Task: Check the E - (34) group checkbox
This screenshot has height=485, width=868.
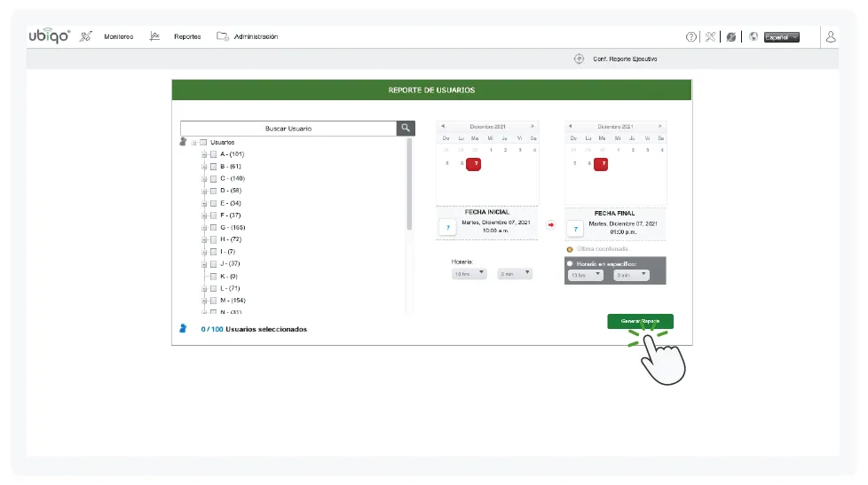Action: [213, 203]
